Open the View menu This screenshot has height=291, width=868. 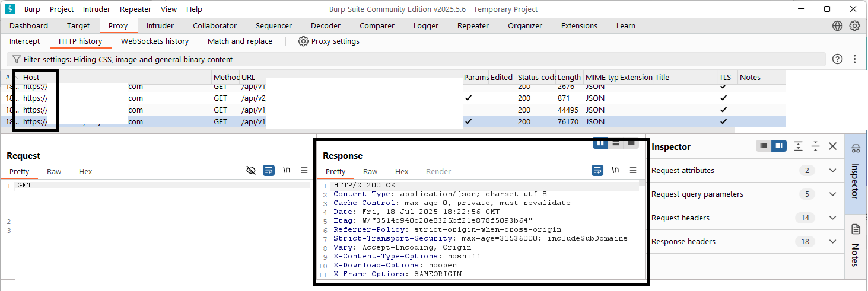point(168,9)
